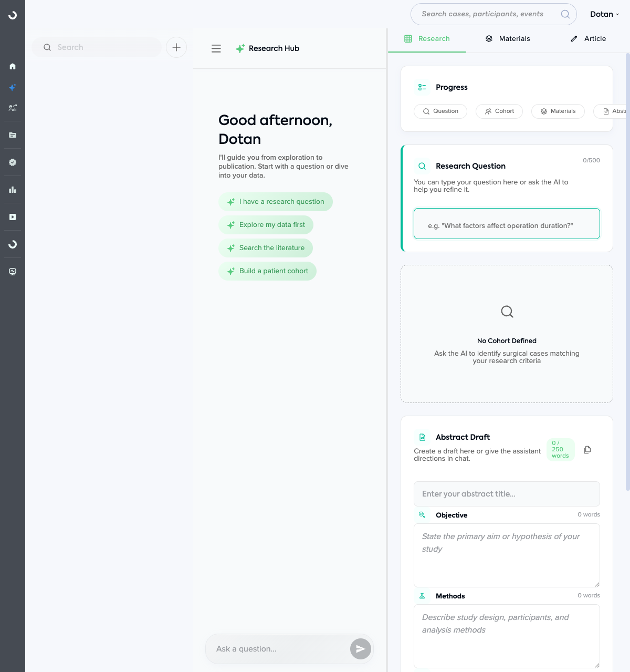This screenshot has width=630, height=672.
Task: Select the Materials progress chip
Action: 558,111
